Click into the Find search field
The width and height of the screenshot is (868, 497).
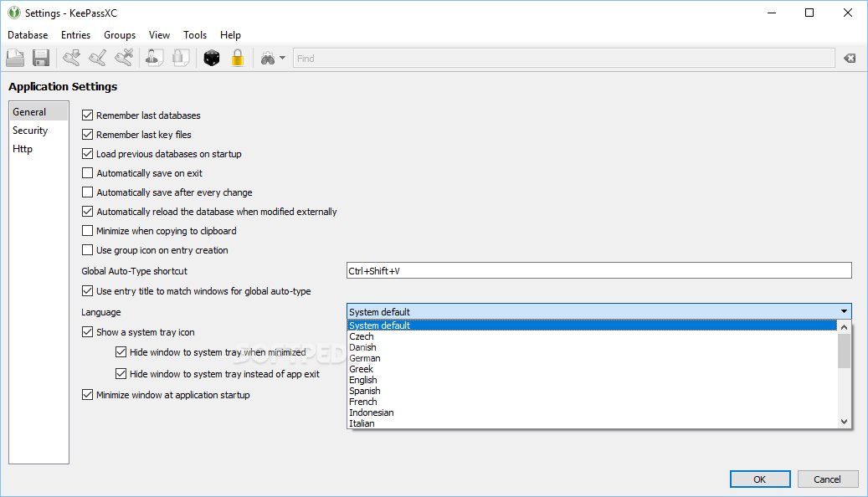coord(563,58)
